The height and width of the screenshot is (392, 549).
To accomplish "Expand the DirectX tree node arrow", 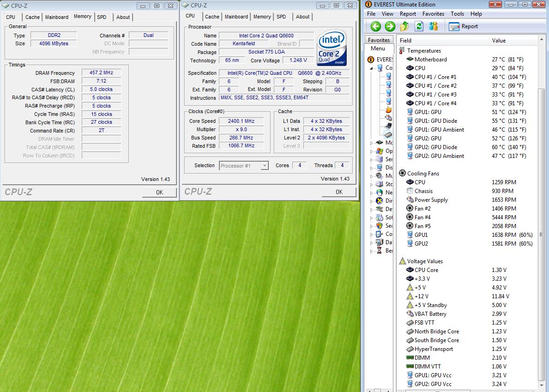I will (372, 201).
